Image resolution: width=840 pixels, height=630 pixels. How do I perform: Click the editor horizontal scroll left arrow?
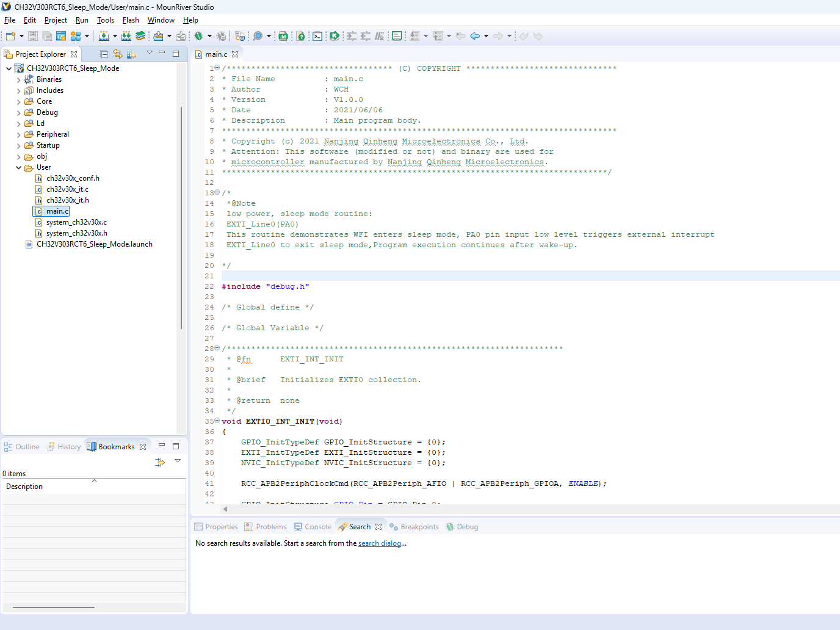pyautogui.click(x=225, y=509)
